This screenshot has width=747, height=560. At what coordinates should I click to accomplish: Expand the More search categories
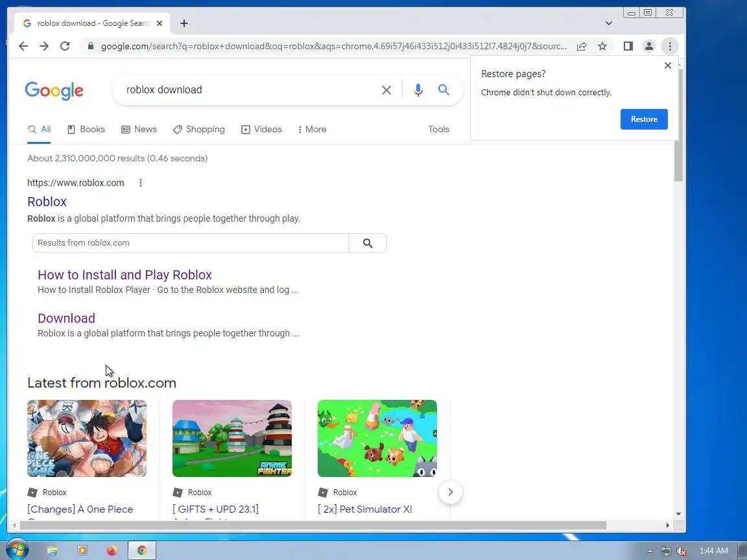point(313,130)
